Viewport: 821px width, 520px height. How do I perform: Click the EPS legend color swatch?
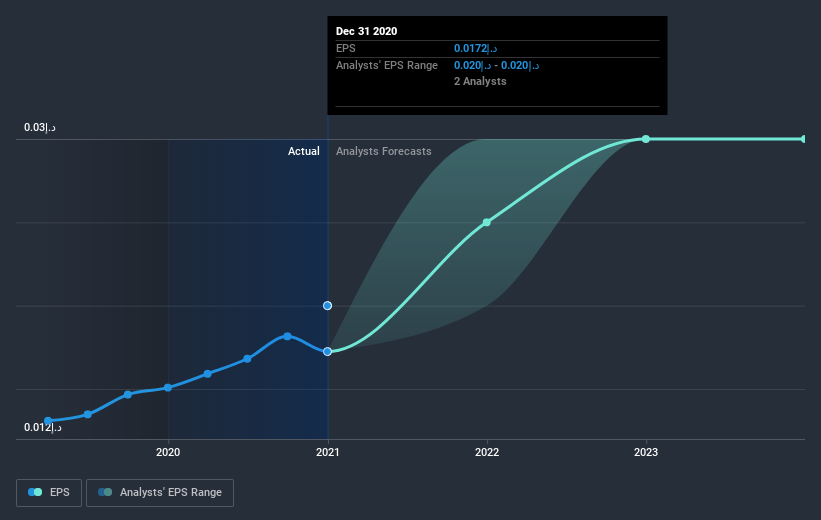(x=35, y=492)
